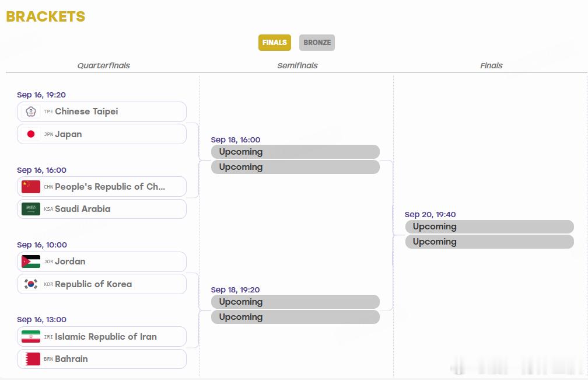The image size is (588, 380).
Task: Select the Bahrain team entry
Action: point(101,359)
